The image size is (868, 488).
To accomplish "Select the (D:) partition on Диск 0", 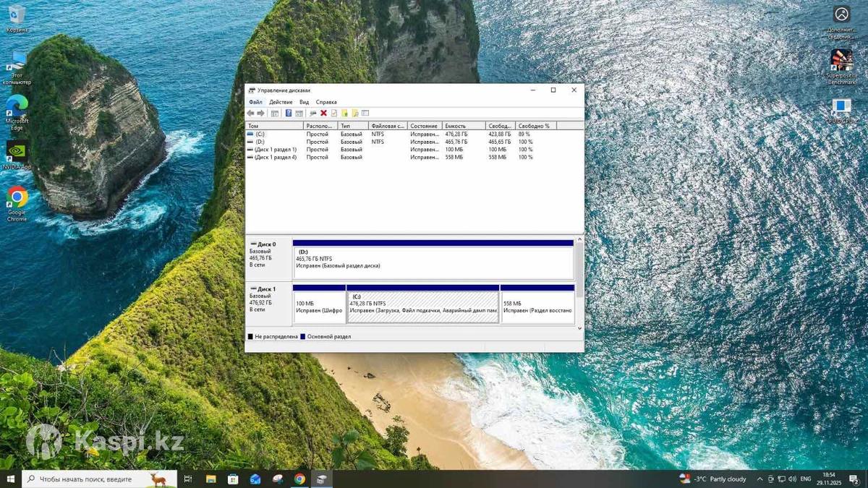I will (x=433, y=262).
